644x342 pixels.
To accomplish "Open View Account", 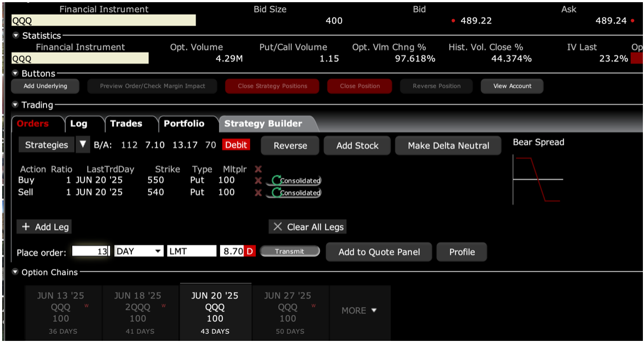I will (x=512, y=87).
